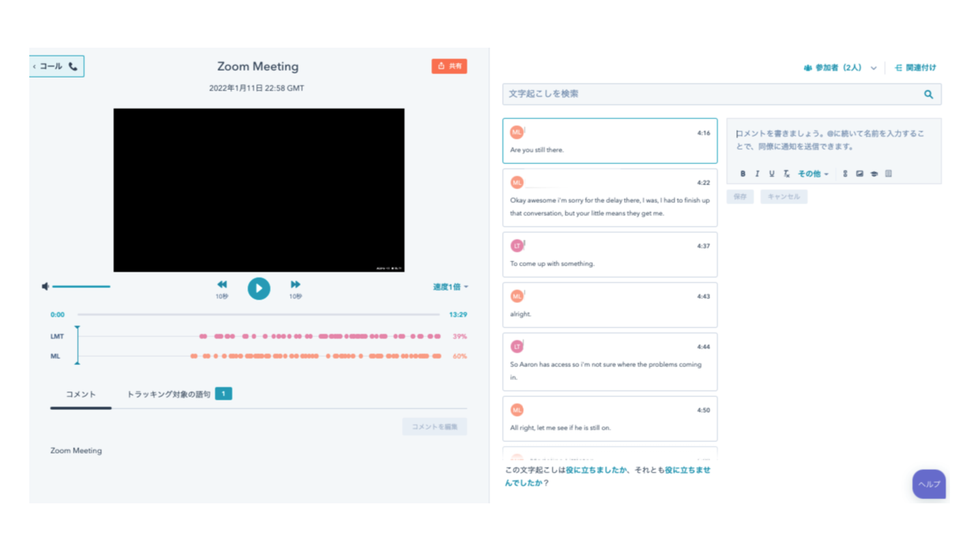The height and width of the screenshot is (551, 980).
Task: Click the recording progress bar
Action: [258, 315]
